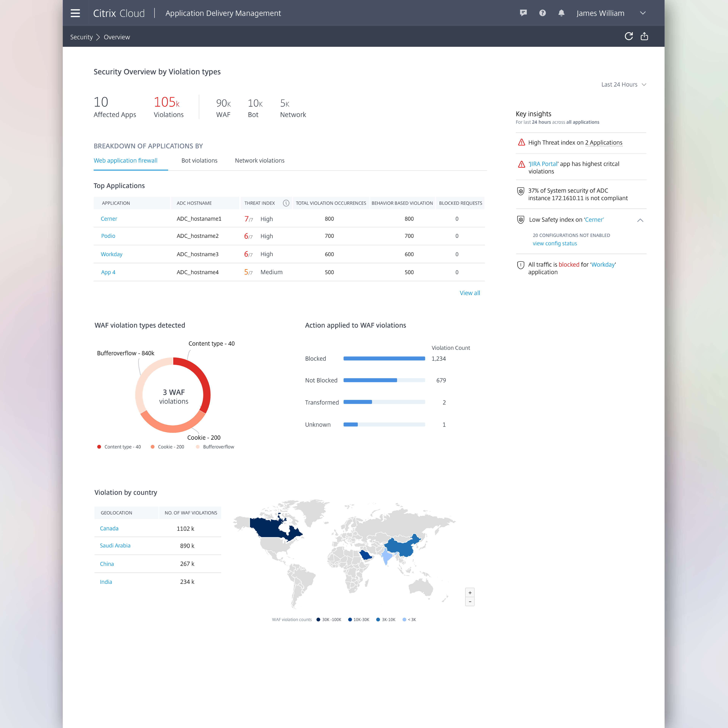Switch to the Bot violations tab
Viewport: 728px width, 728px height.
click(199, 161)
